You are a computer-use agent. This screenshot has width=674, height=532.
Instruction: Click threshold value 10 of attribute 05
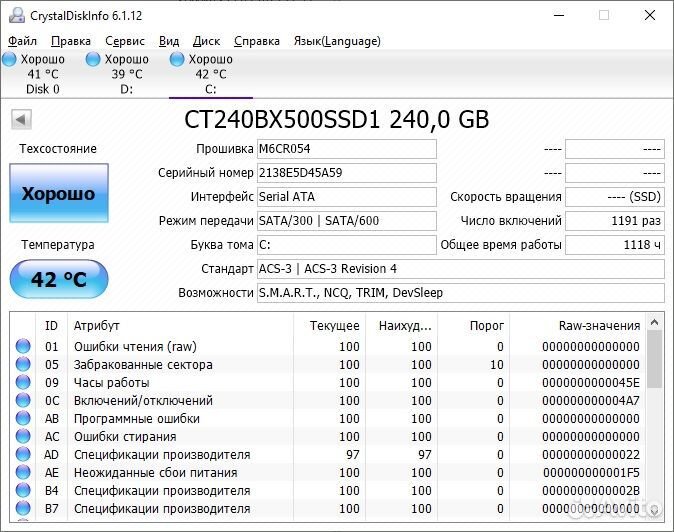(496, 364)
